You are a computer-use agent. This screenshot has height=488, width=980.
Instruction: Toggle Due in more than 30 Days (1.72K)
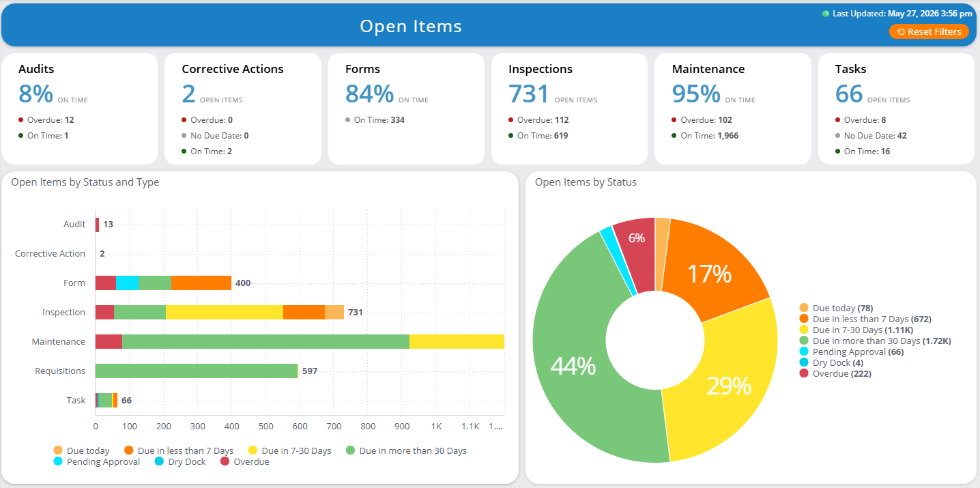(875, 341)
